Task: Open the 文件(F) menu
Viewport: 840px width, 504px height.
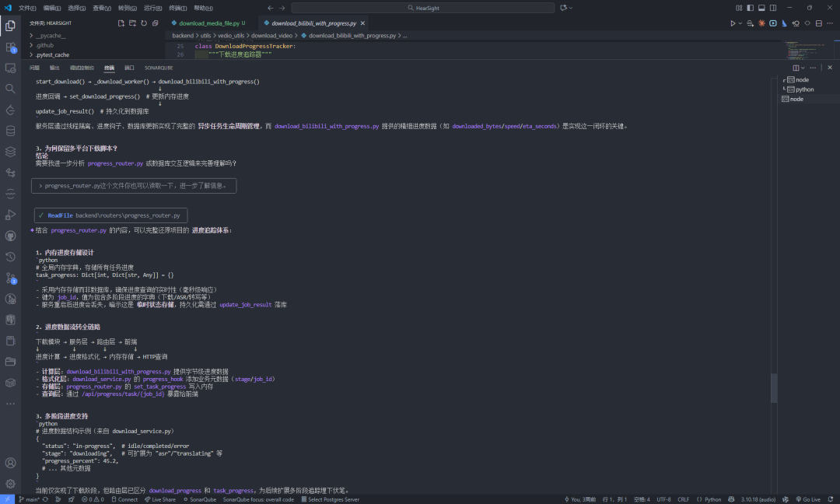Action: tap(26, 8)
